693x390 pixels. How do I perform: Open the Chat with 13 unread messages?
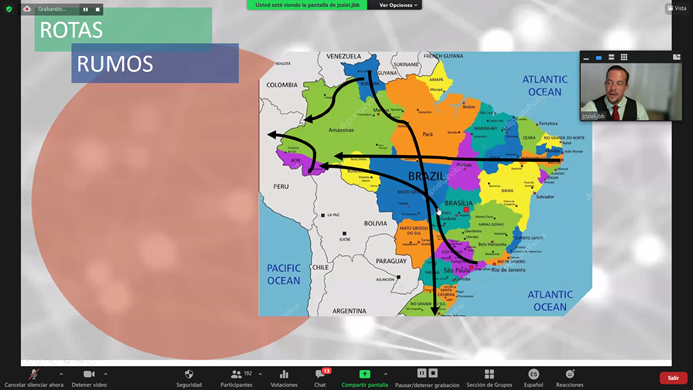coord(320,378)
